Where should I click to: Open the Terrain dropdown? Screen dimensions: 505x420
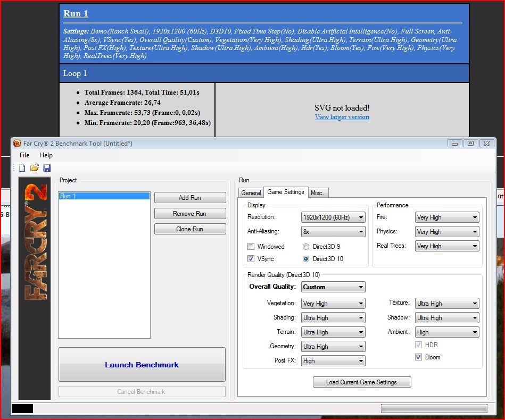[333, 332]
